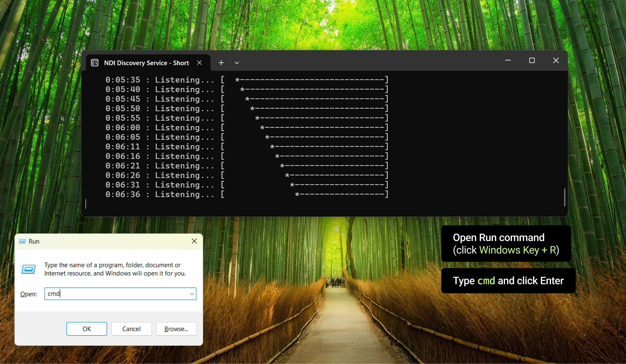Close the Run dialog
626x364 pixels.
coord(194,241)
